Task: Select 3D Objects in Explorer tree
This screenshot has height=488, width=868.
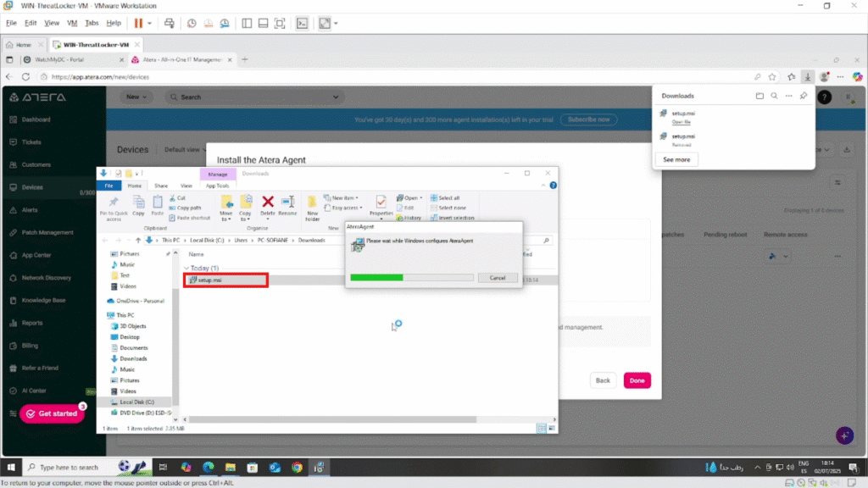Action: tap(133, 326)
